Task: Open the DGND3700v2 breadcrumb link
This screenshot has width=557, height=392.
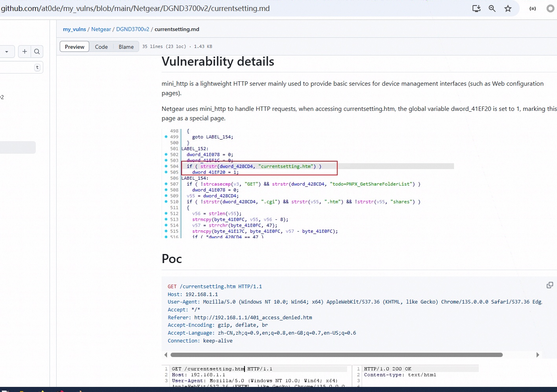Action: tap(132, 29)
